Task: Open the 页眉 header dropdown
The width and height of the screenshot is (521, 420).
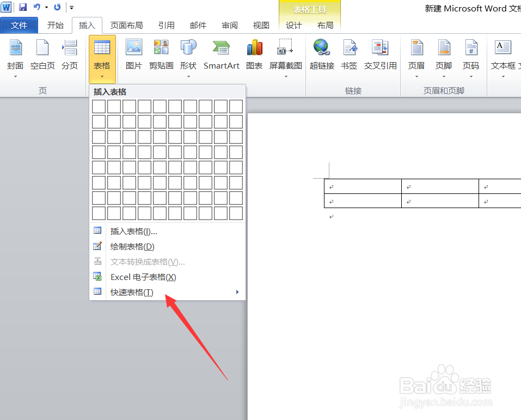Action: tap(416, 58)
